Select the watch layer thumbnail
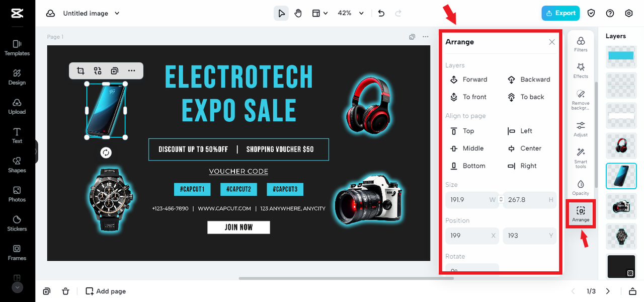644x302 pixels. [x=621, y=236]
